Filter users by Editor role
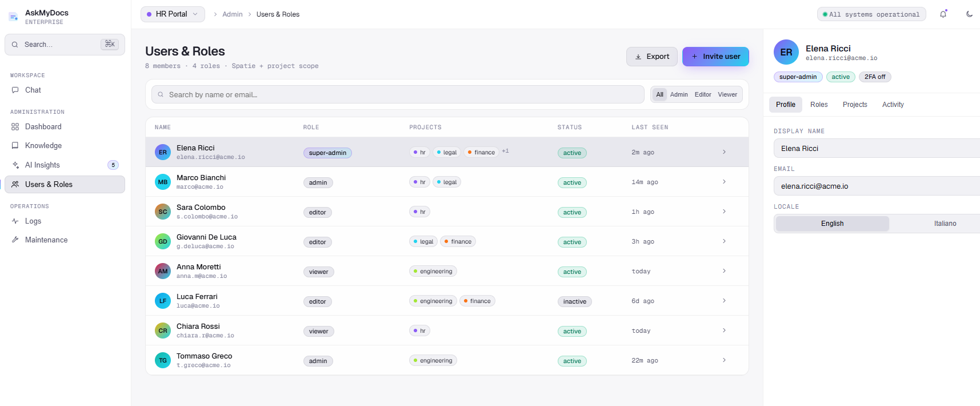Image resolution: width=980 pixels, height=406 pixels. (703, 94)
